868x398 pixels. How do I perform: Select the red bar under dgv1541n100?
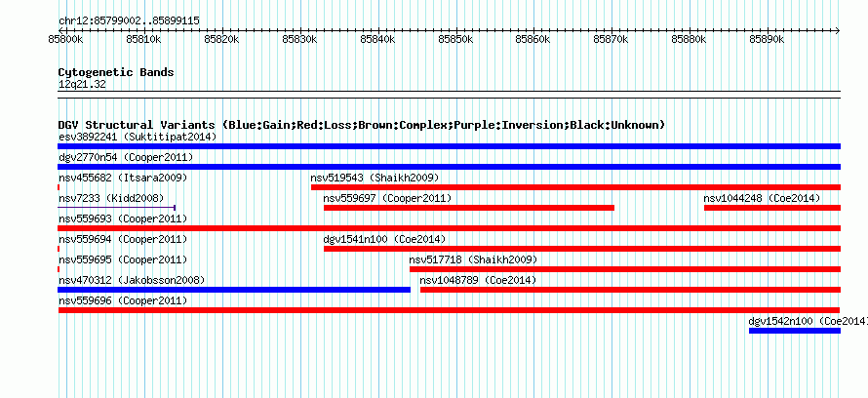click(582, 249)
